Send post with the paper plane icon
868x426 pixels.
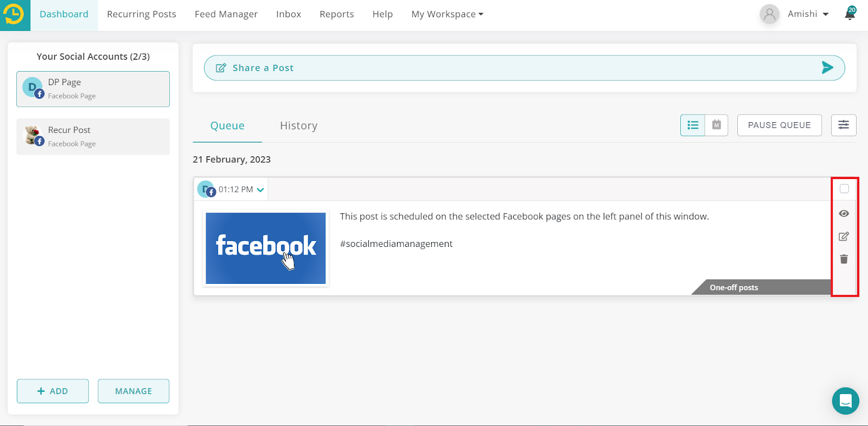827,67
